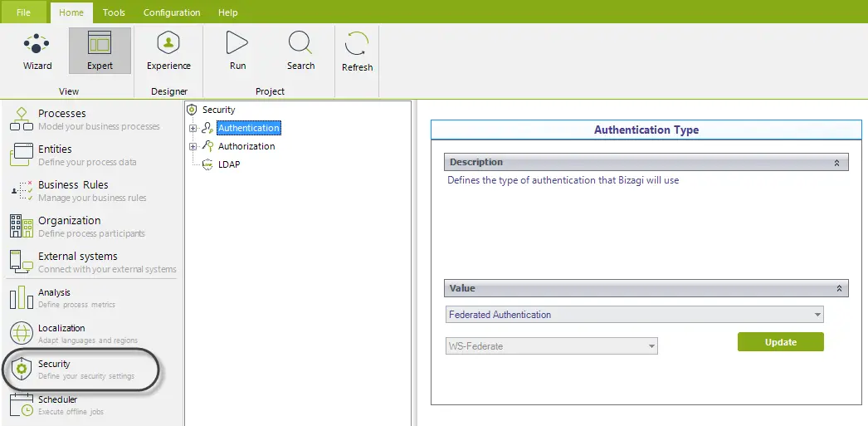This screenshot has height=426, width=868.
Task: Open the External systems module icon
Action: coord(22,262)
